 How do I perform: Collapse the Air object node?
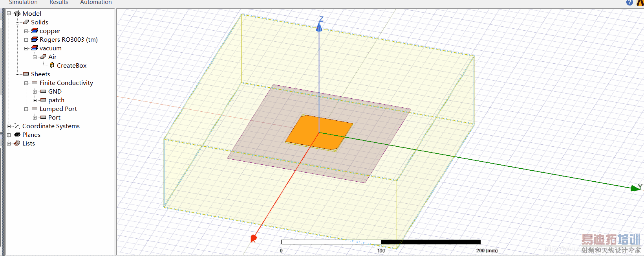pos(35,57)
